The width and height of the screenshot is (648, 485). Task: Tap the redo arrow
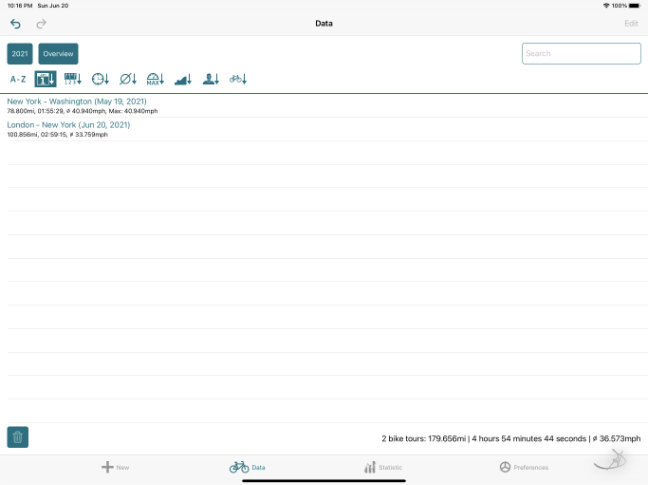41,23
